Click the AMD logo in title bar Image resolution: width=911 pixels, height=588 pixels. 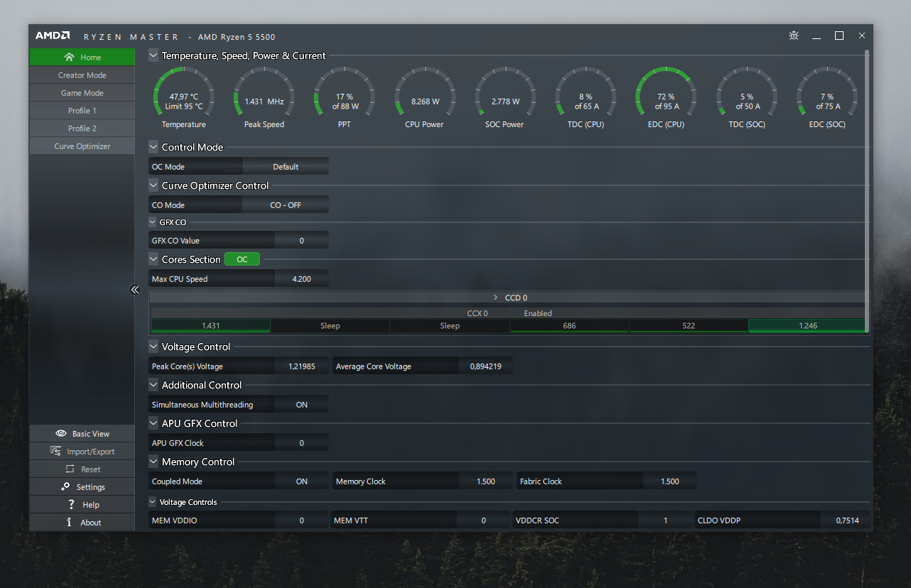coord(53,36)
